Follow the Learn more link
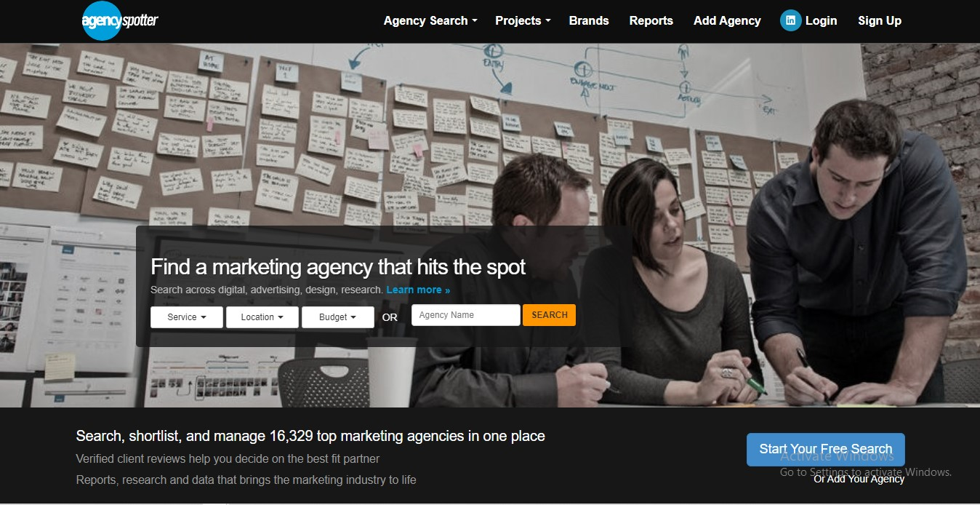This screenshot has width=980, height=505. tap(418, 290)
